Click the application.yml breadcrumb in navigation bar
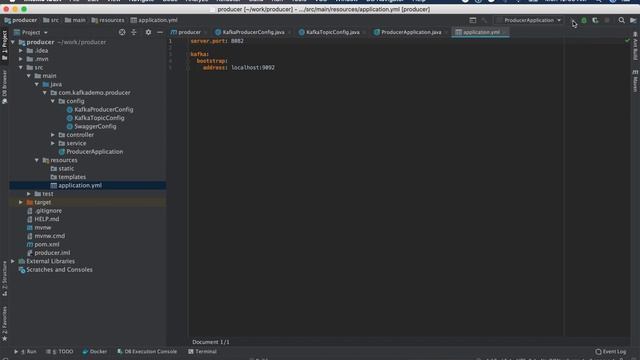Screen dimensions: 640x360 pos(154,20)
